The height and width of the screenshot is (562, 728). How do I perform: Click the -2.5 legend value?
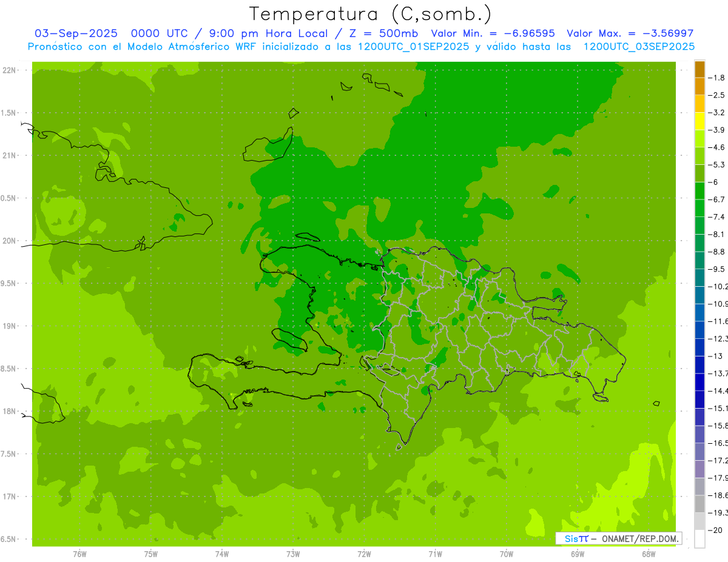717,95
